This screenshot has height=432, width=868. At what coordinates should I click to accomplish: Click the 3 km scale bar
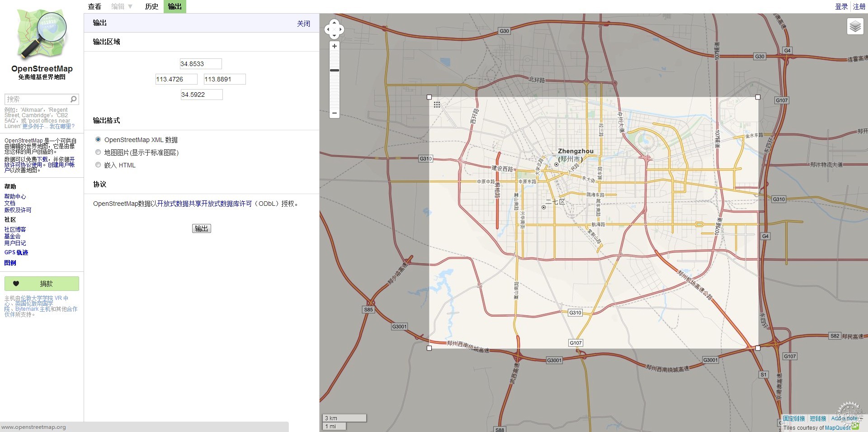344,418
